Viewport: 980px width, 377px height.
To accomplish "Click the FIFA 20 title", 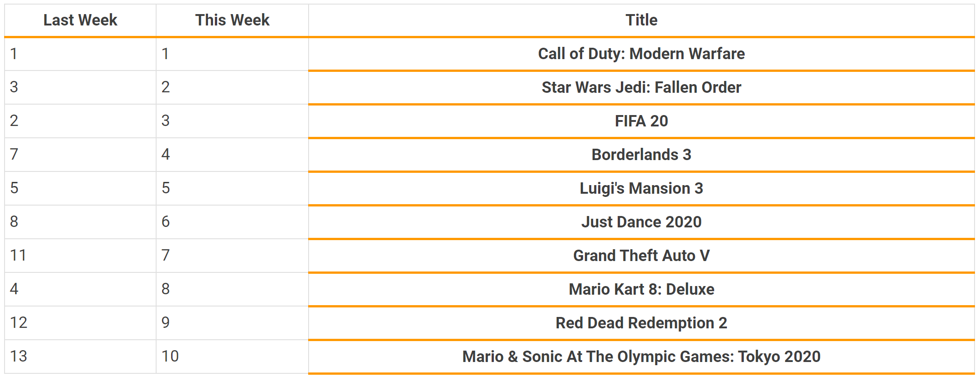I will tap(641, 121).
